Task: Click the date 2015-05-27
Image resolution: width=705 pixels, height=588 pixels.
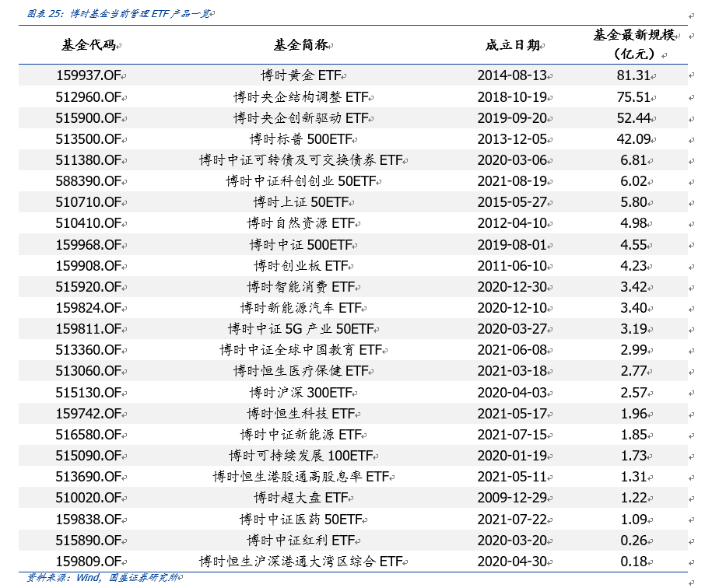Action: pyautogui.click(x=512, y=202)
